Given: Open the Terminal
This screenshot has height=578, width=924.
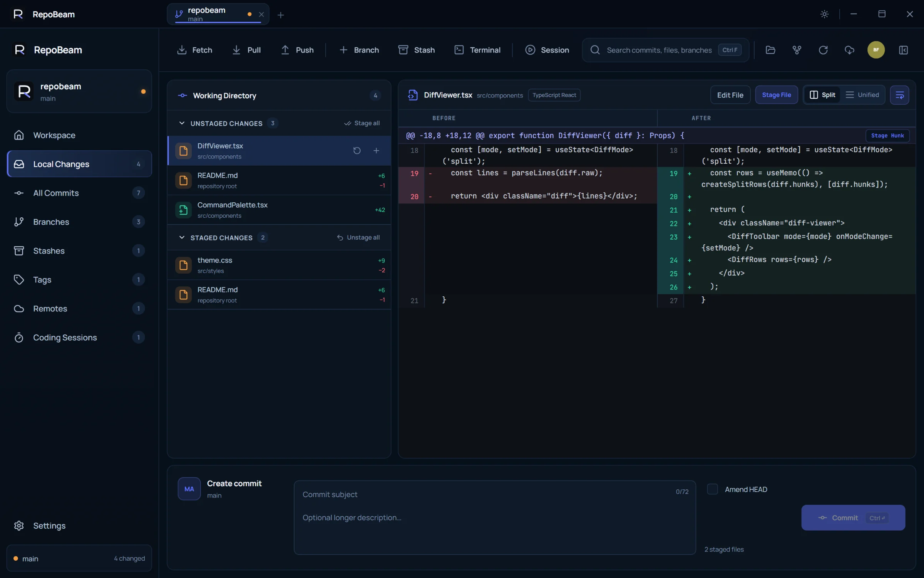Looking at the screenshot, I should [477, 50].
